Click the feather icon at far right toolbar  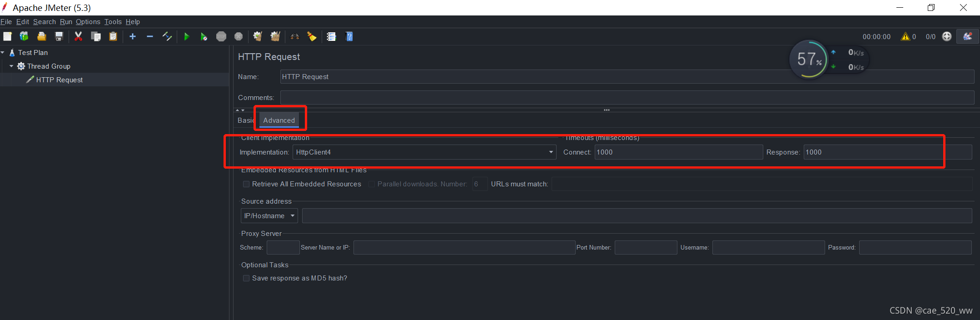tap(968, 36)
